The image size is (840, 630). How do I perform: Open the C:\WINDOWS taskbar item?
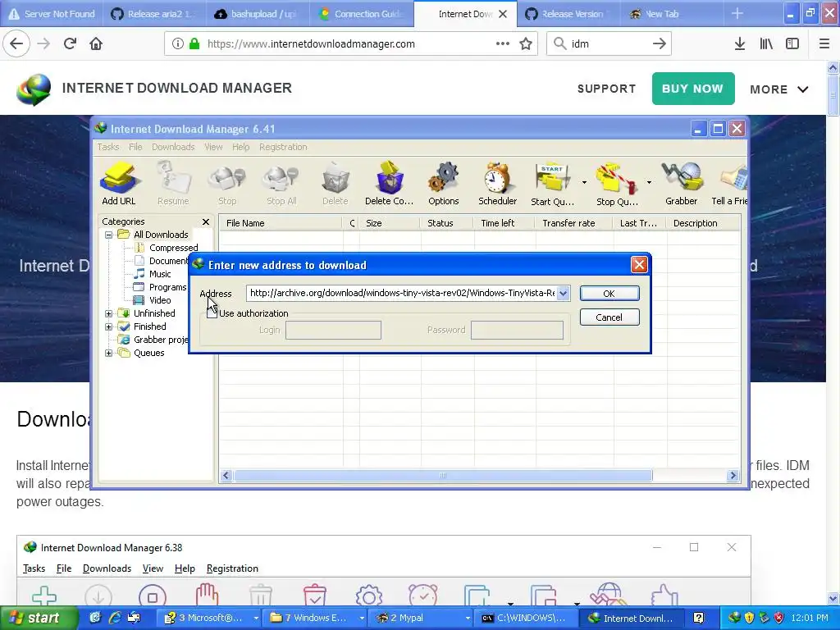point(525,619)
